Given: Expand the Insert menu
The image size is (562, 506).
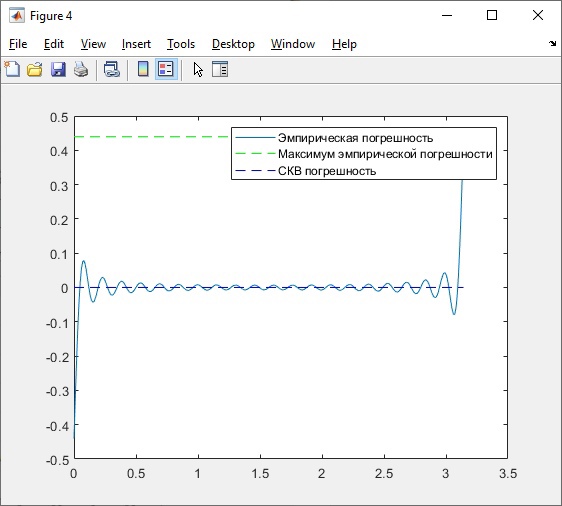Looking at the screenshot, I should coord(136,44).
